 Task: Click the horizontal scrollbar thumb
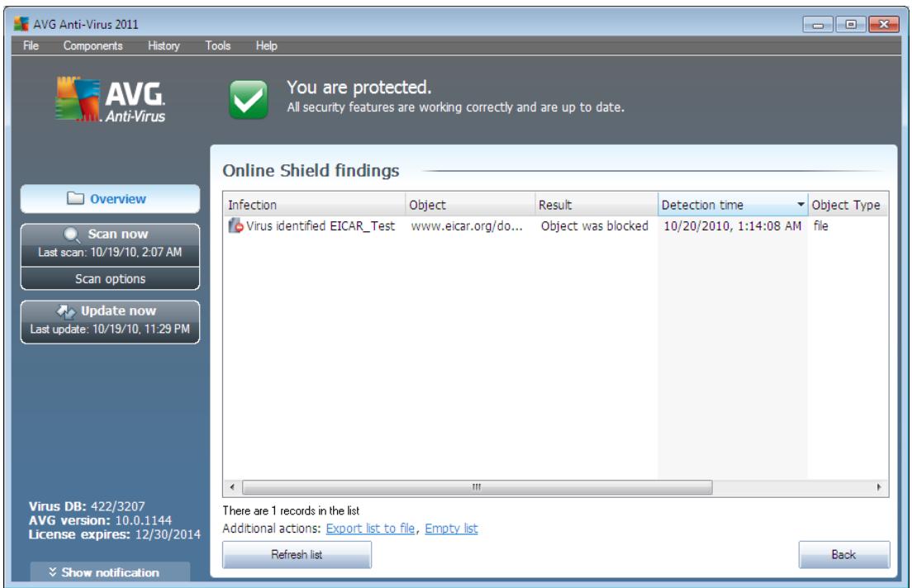click(x=477, y=486)
